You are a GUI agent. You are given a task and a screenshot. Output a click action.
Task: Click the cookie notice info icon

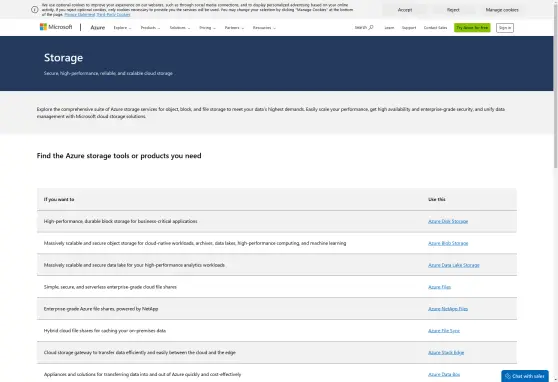(35, 10)
